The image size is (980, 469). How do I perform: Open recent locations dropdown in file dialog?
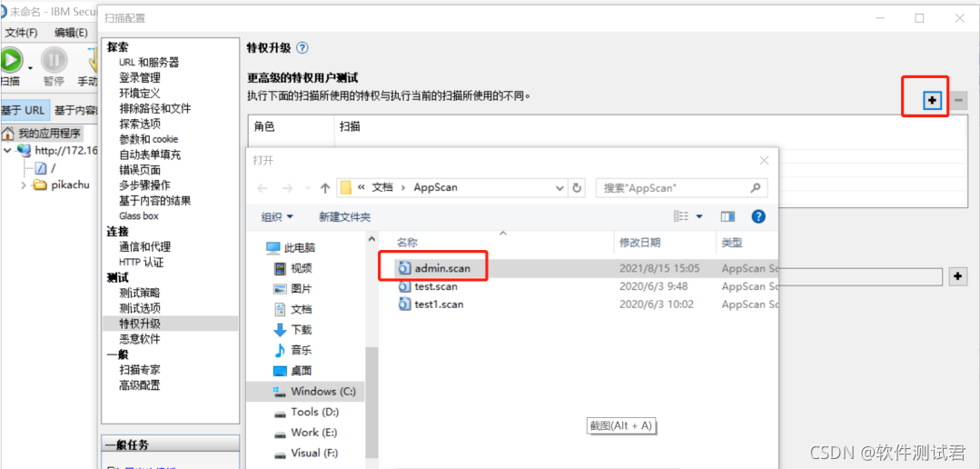pyautogui.click(x=307, y=188)
